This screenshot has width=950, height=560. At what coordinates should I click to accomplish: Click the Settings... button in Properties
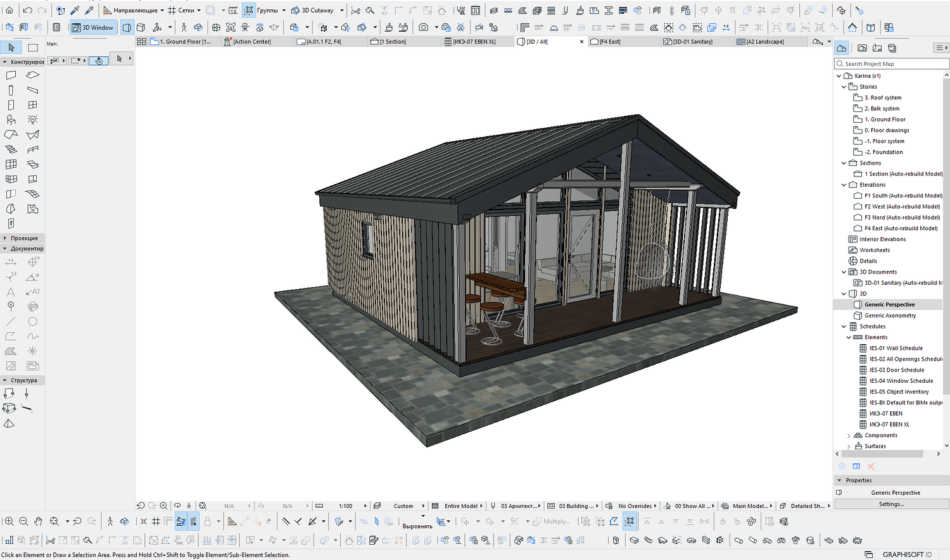pyautogui.click(x=892, y=504)
